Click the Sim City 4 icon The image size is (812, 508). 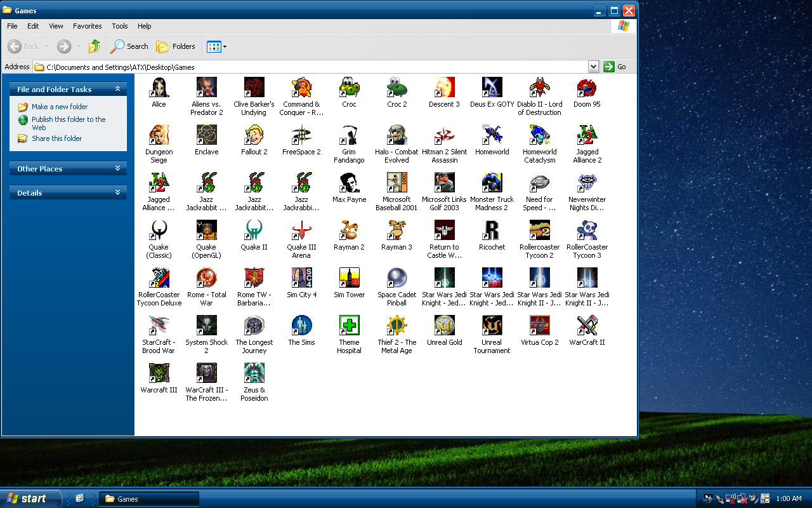click(301, 277)
